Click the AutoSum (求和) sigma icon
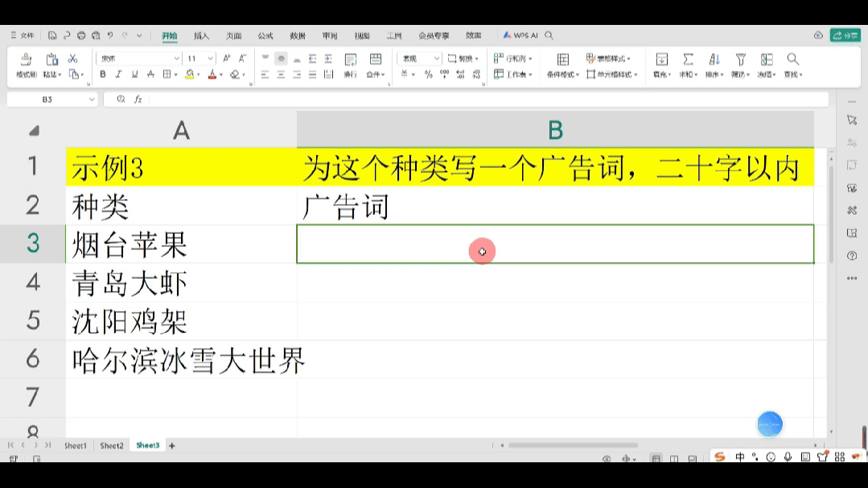 [688, 59]
